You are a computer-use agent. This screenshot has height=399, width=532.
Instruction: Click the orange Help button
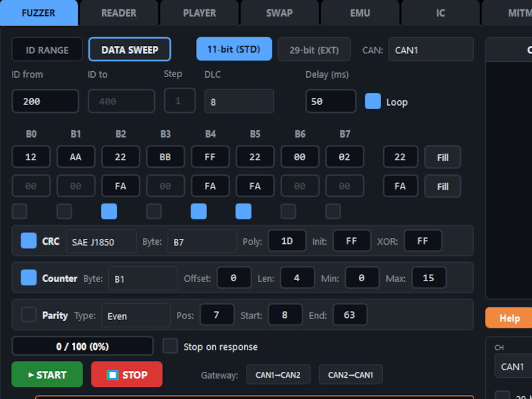pos(509,318)
